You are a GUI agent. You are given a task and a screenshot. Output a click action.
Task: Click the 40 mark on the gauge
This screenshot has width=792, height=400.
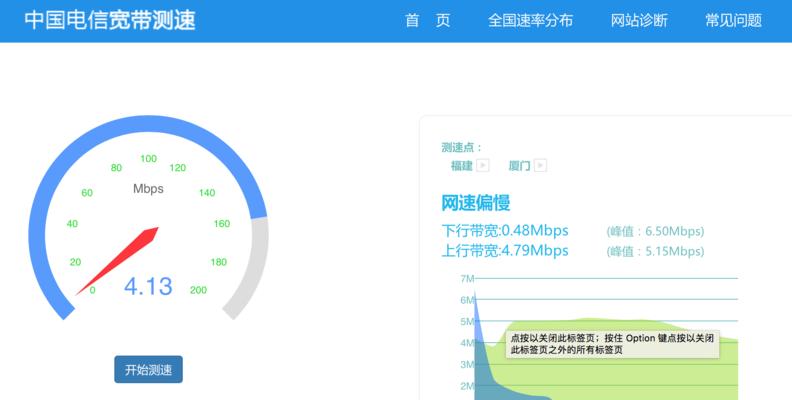coord(72,223)
